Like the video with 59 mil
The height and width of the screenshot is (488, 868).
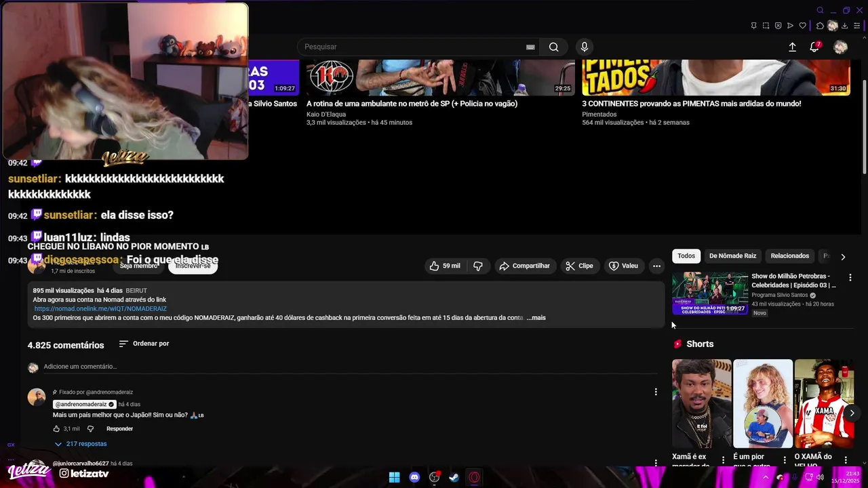point(444,266)
